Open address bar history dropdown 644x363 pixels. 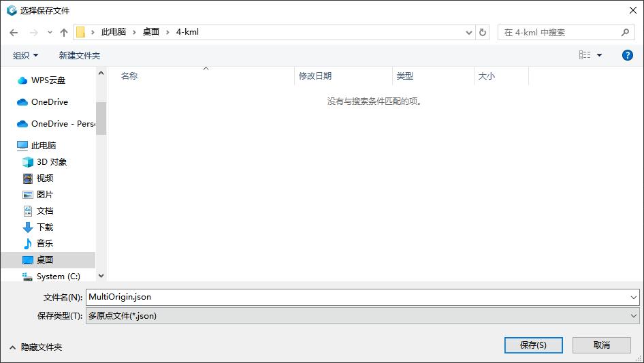pos(468,33)
